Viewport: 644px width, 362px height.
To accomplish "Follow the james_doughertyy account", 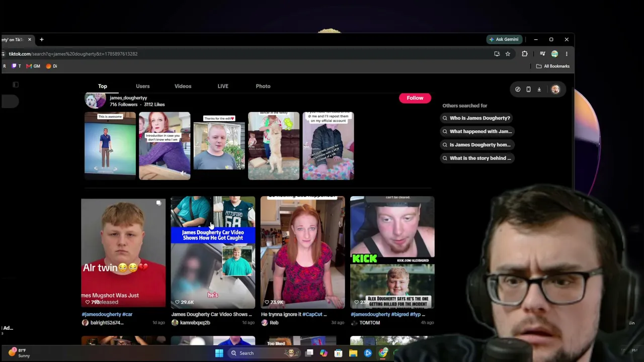I will pyautogui.click(x=415, y=98).
